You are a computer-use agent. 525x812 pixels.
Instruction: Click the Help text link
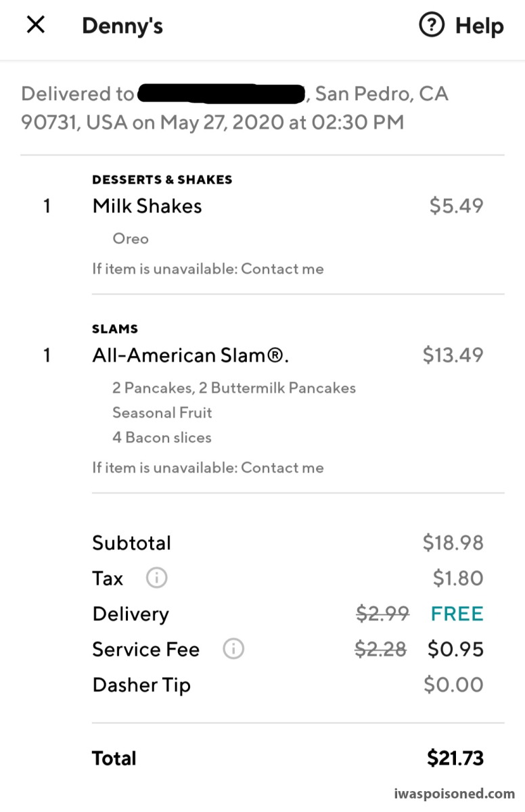coord(479,26)
